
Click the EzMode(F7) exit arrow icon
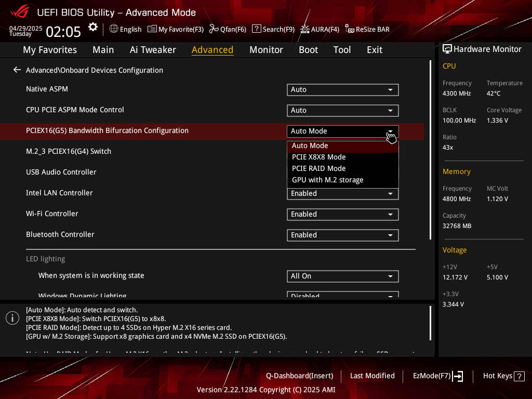[x=458, y=376]
